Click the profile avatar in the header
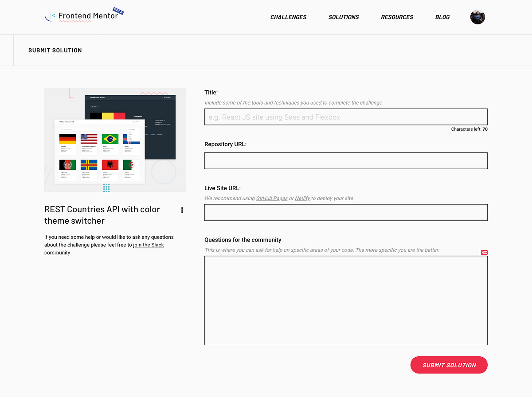Screen dimensions: 532x397 477,17
